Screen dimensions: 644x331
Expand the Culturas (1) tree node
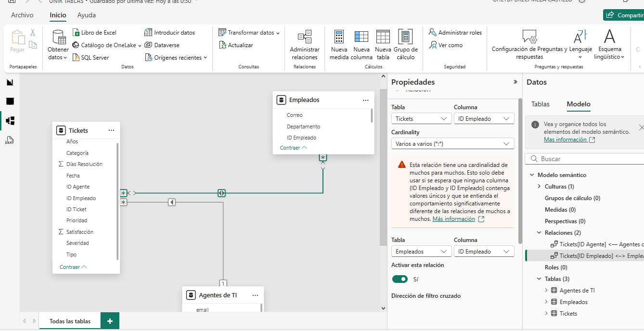click(x=539, y=187)
